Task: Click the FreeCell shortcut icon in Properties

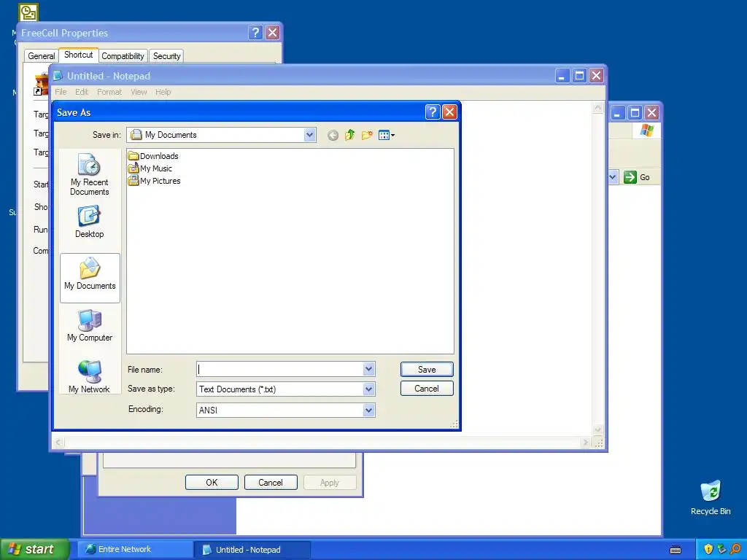Action: click(41, 84)
